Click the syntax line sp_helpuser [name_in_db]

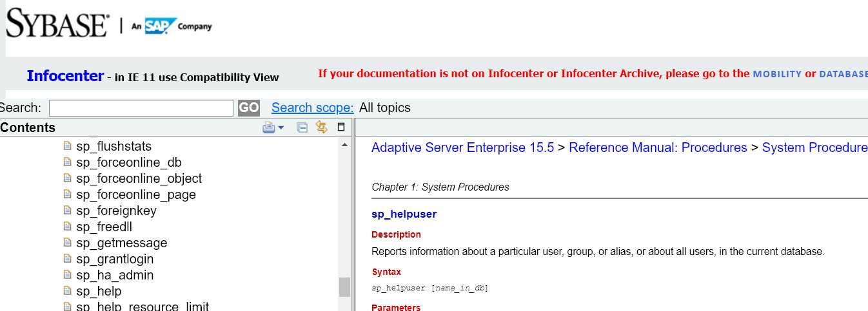(430, 288)
